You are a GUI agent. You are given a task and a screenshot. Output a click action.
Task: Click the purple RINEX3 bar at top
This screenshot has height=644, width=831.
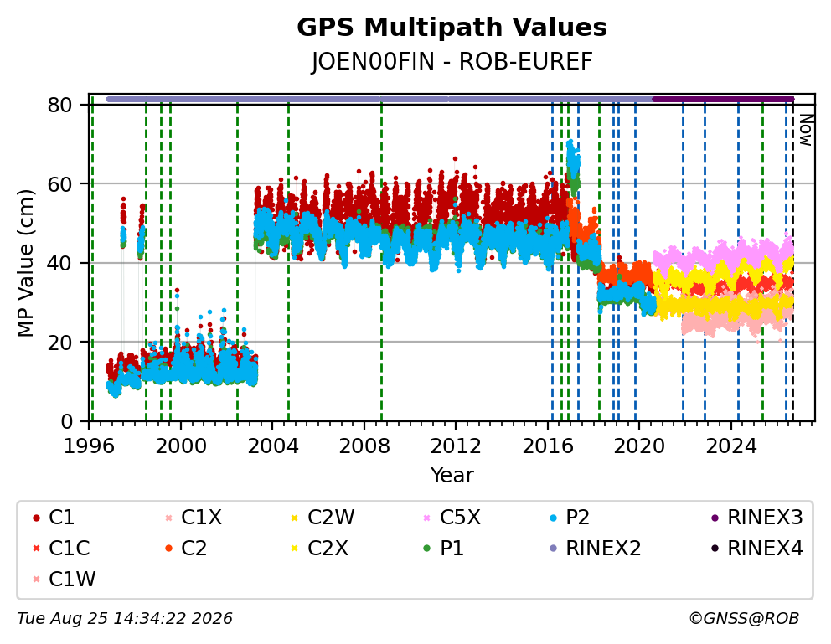723,99
